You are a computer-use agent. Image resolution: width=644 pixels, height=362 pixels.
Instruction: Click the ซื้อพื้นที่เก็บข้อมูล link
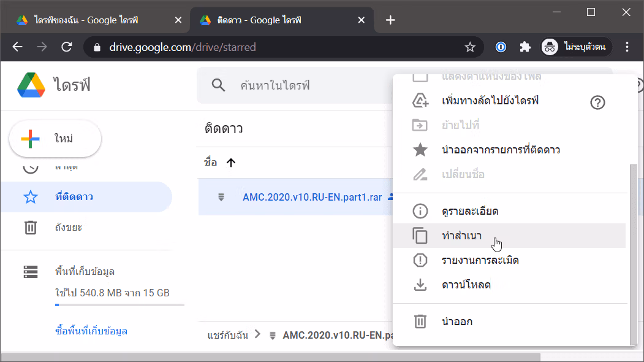(91, 331)
